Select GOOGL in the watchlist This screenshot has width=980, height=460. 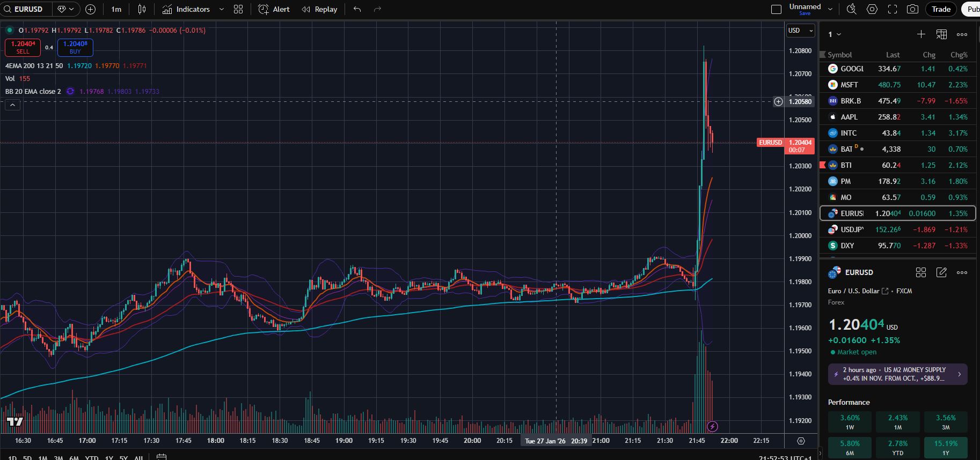pyautogui.click(x=897, y=69)
